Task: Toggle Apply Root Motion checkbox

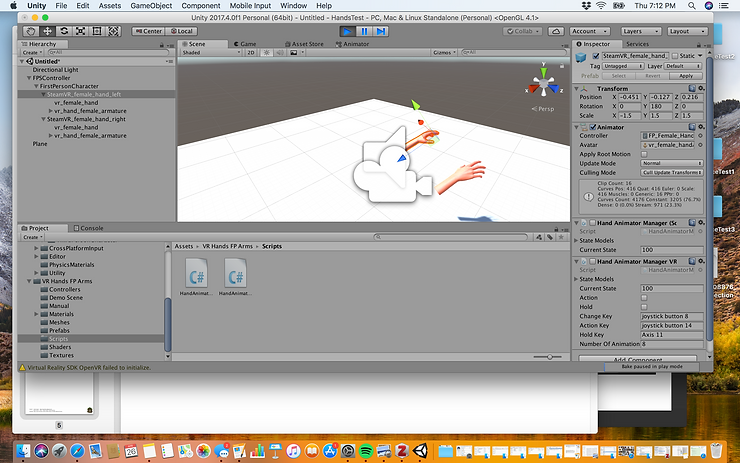Action: pos(644,154)
